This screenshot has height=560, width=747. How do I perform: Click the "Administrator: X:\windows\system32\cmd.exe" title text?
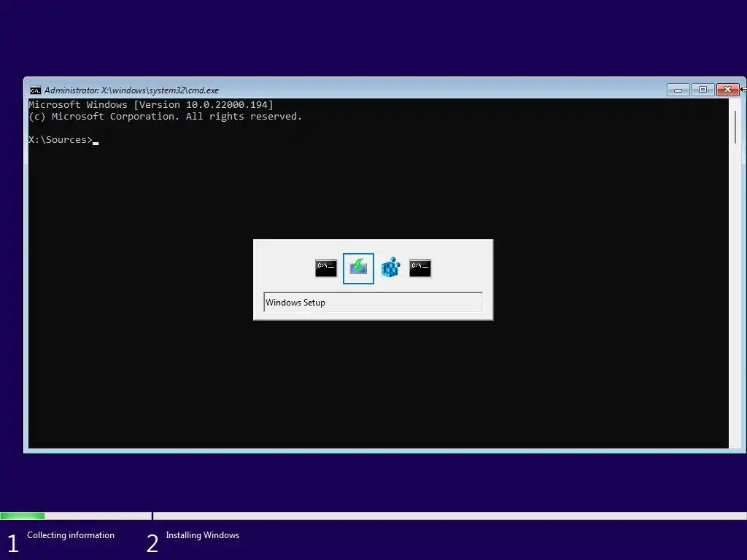131,90
